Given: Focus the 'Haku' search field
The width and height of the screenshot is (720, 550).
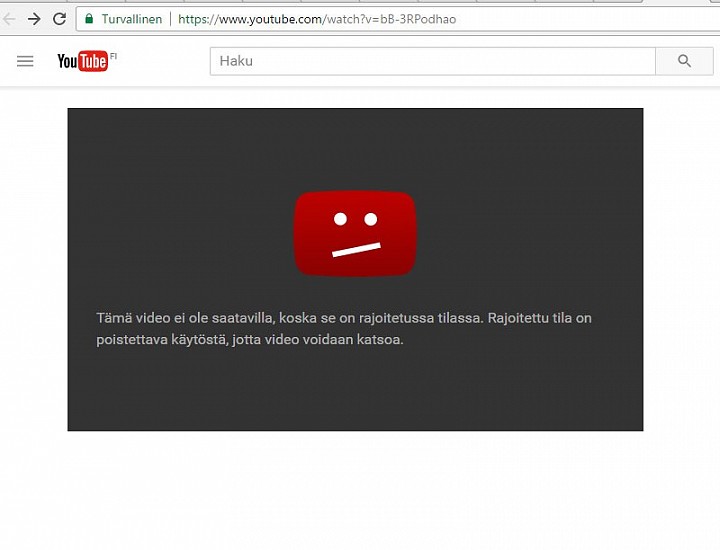Looking at the screenshot, I should pyautogui.click(x=433, y=61).
